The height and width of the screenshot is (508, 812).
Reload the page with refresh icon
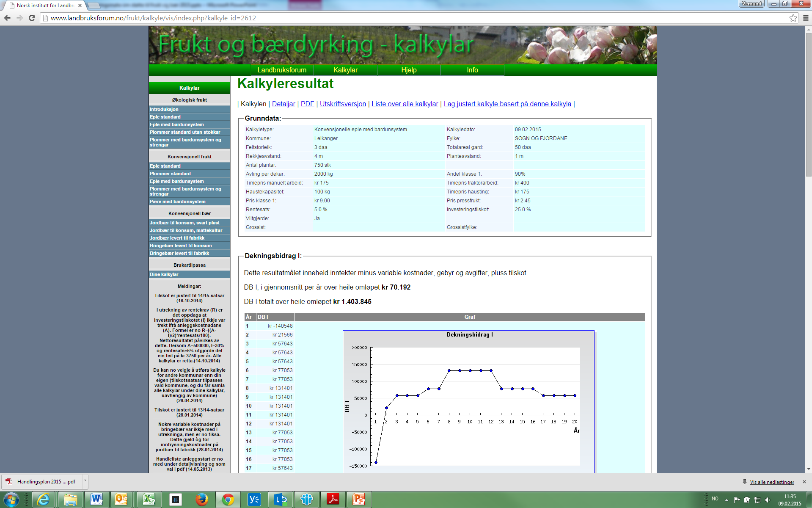tap(32, 18)
